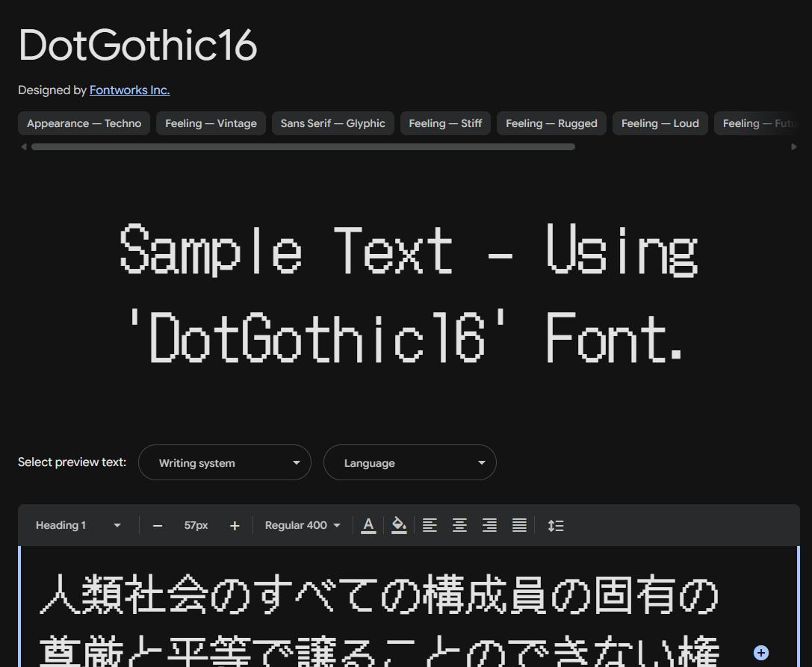Click the Select preview text label
This screenshot has width=812, height=667.
[x=72, y=462]
